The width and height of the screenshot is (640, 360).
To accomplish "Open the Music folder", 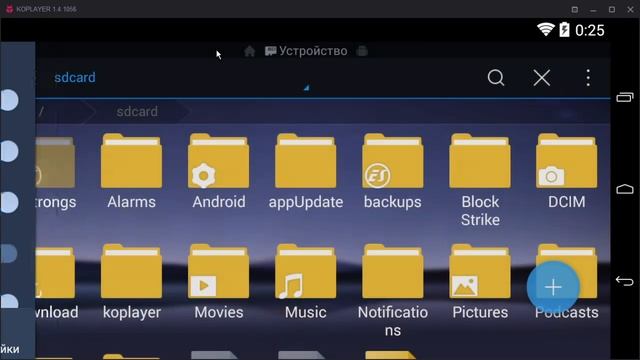I will click(306, 282).
